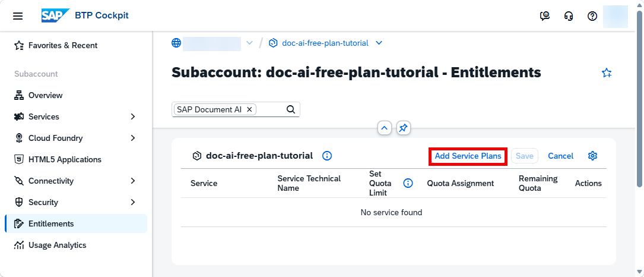This screenshot has width=644, height=277.
Task: Click the Save button
Action: (525, 156)
